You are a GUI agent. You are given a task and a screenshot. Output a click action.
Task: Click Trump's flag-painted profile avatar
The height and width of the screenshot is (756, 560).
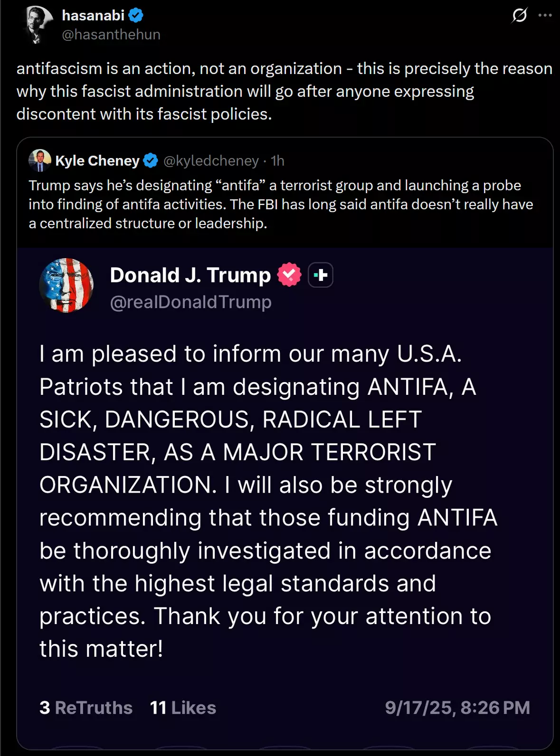coord(66,285)
